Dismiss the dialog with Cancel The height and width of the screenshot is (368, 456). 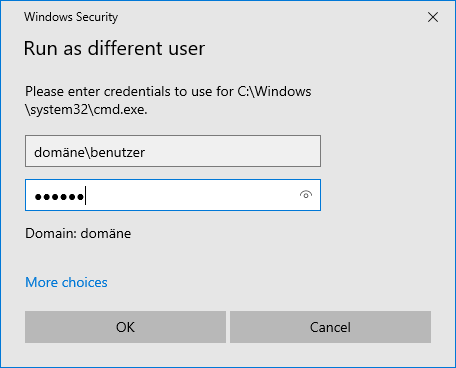[330, 327]
